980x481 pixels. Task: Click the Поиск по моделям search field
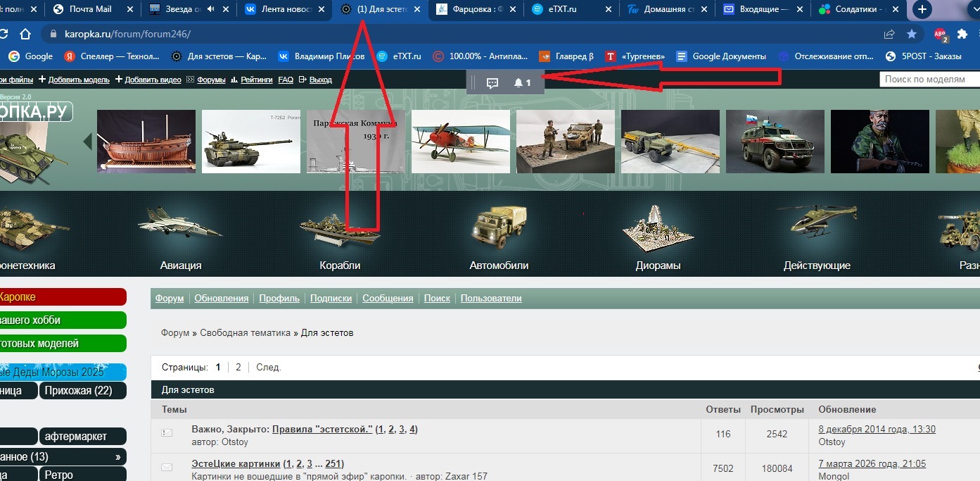[929, 80]
